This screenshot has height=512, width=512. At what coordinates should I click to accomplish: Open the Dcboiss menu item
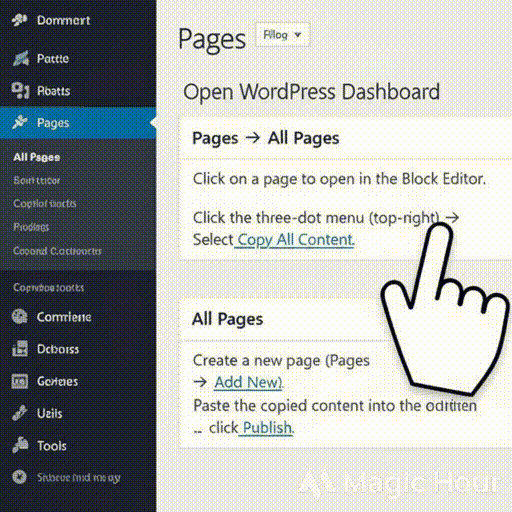coord(78,349)
